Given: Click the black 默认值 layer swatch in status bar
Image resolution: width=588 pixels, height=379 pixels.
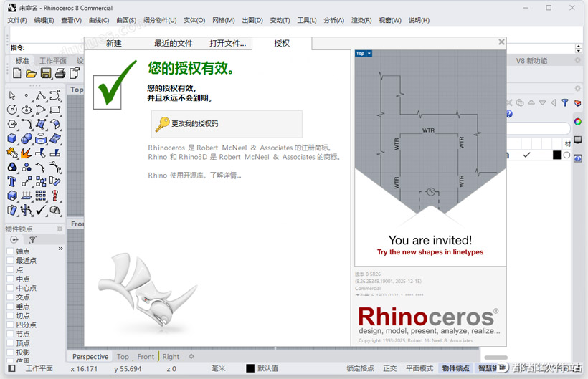Looking at the screenshot, I should (250, 368).
